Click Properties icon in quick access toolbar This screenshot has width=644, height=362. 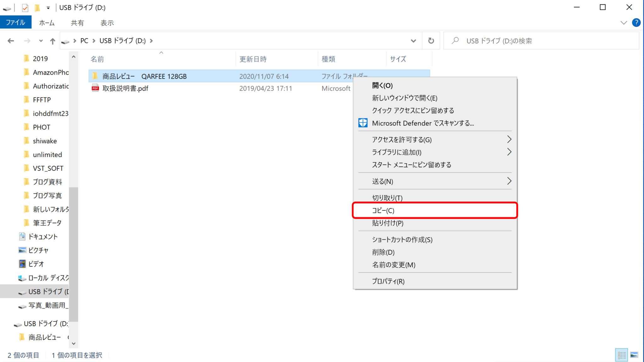pyautogui.click(x=25, y=8)
